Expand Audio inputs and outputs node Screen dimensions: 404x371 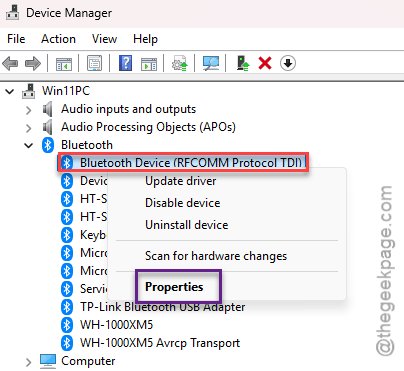click(29, 110)
